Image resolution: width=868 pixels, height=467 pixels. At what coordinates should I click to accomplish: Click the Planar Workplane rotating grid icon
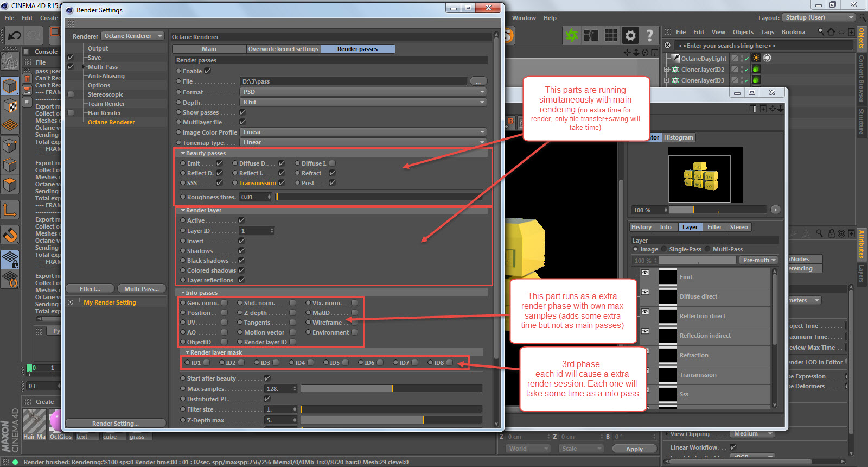point(10,279)
